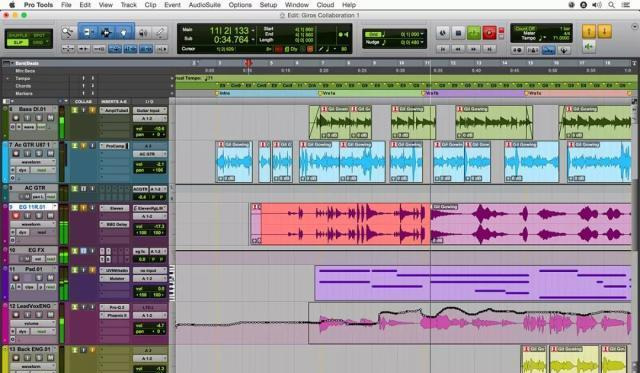
Task: Click the Stop transport button
Action: click(458, 33)
